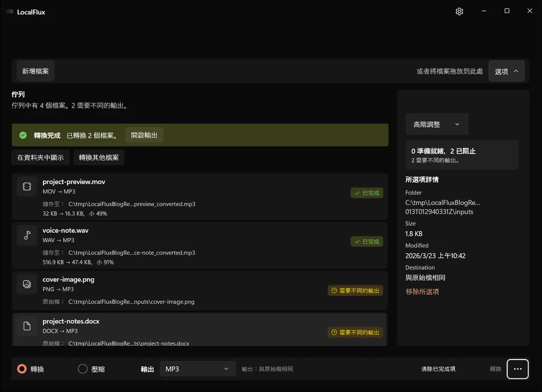Expand the 高階調整 dropdown
Image resolution: width=542 pixels, height=392 pixels.
(x=437, y=124)
